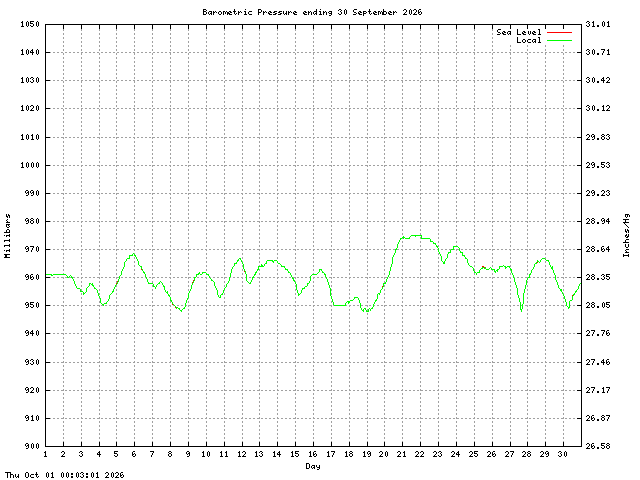Click the 30.12 inches/Hg axis label
The image size is (640, 480).
pos(598,108)
